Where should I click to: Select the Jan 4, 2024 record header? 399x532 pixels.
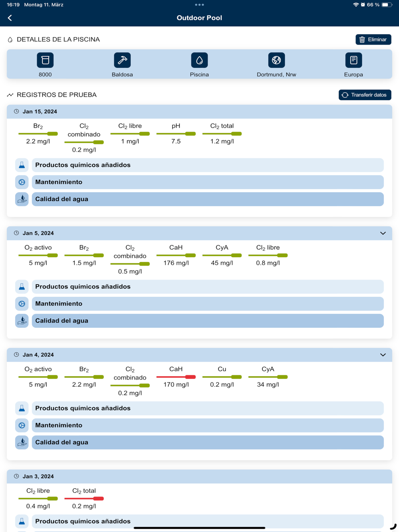coord(199,355)
